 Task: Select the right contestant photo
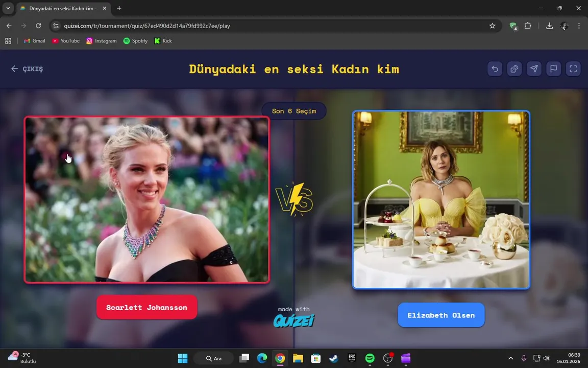pos(441,200)
